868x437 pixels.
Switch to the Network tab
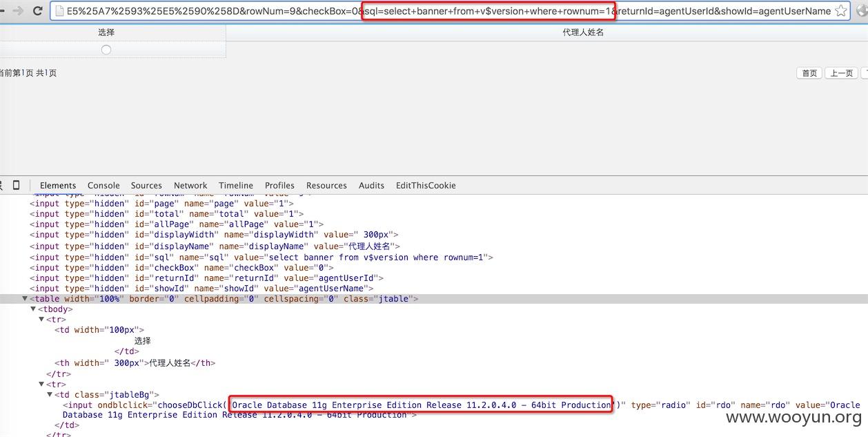click(190, 185)
